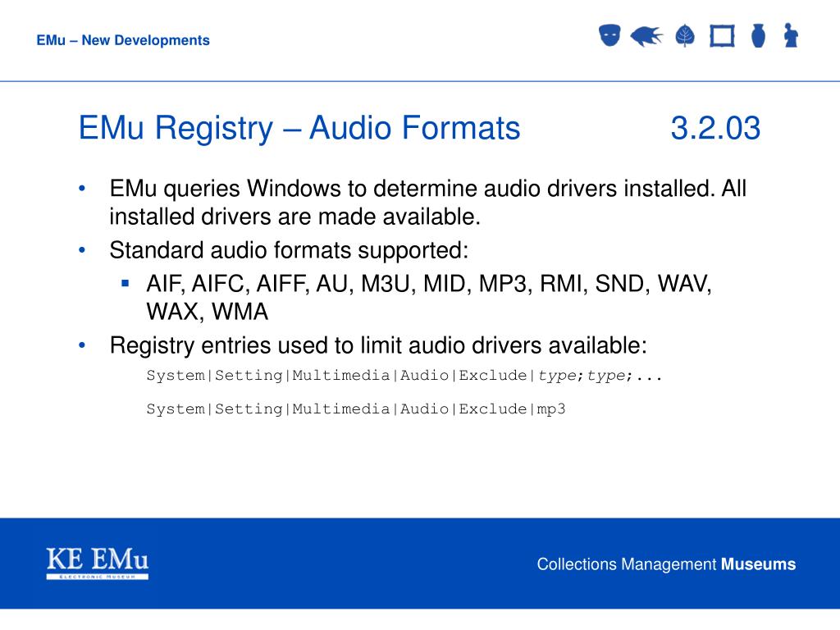Viewport: 840px width, 630px height.
Task: Click the line 'installed drivers are made available.'
Action: pyautogui.click(x=294, y=217)
